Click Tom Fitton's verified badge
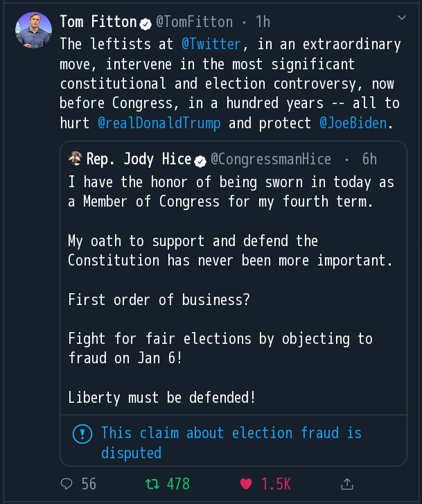 coord(146,23)
